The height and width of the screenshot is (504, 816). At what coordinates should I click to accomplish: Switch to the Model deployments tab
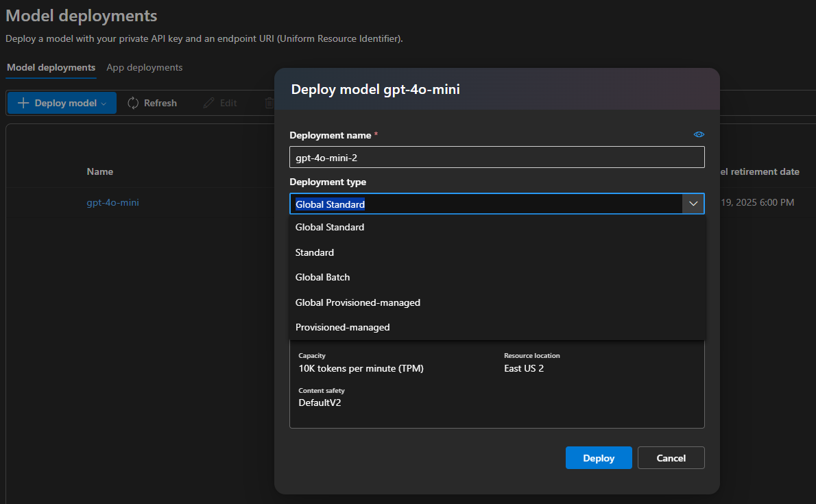tap(51, 68)
